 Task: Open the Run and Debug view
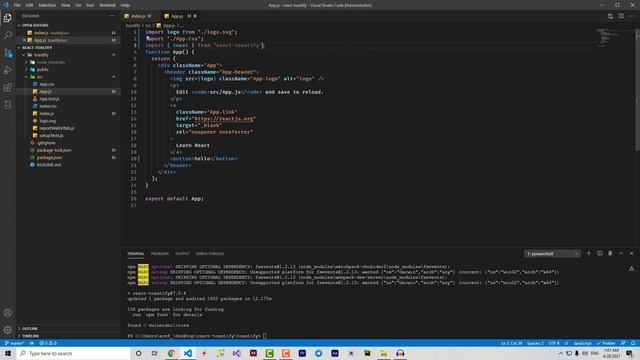[8, 70]
